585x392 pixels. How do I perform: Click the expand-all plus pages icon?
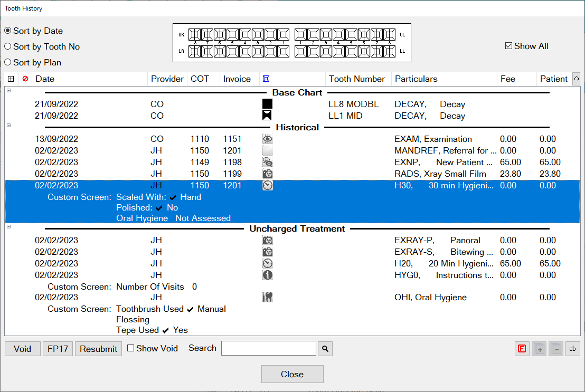539,349
